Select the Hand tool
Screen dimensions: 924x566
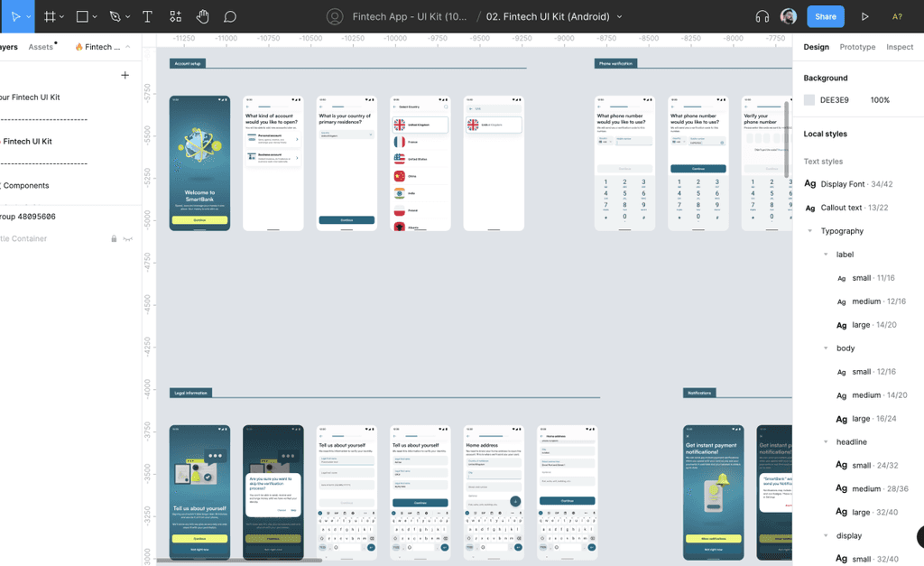pyautogui.click(x=202, y=16)
